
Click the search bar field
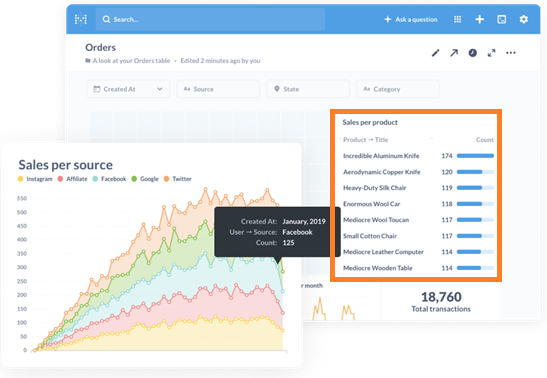[210, 19]
